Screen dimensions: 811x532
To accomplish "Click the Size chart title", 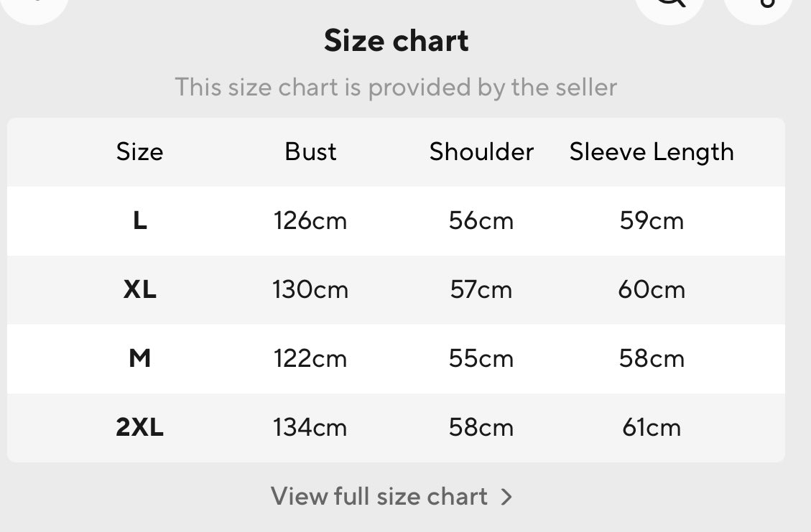I will 396,41.
